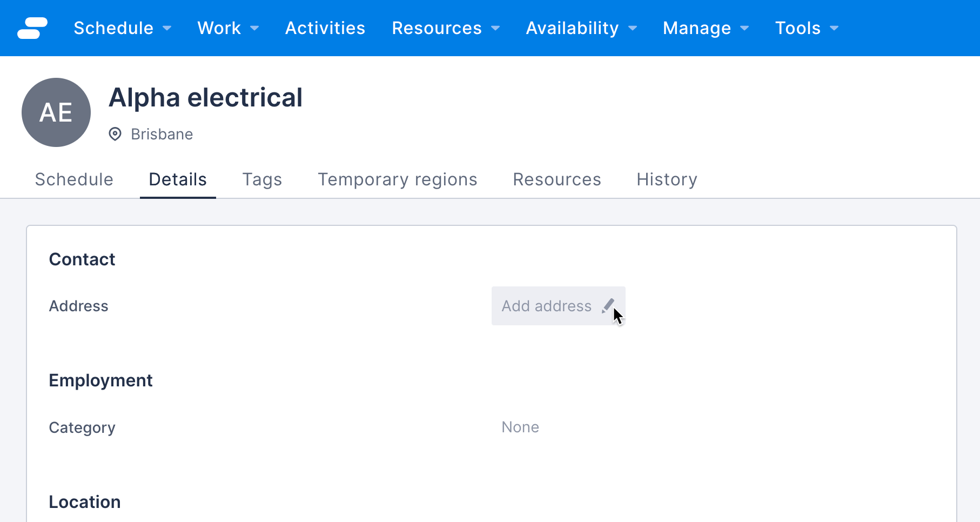Open the Temporary regions tab
This screenshot has width=980, height=522.
(x=398, y=179)
